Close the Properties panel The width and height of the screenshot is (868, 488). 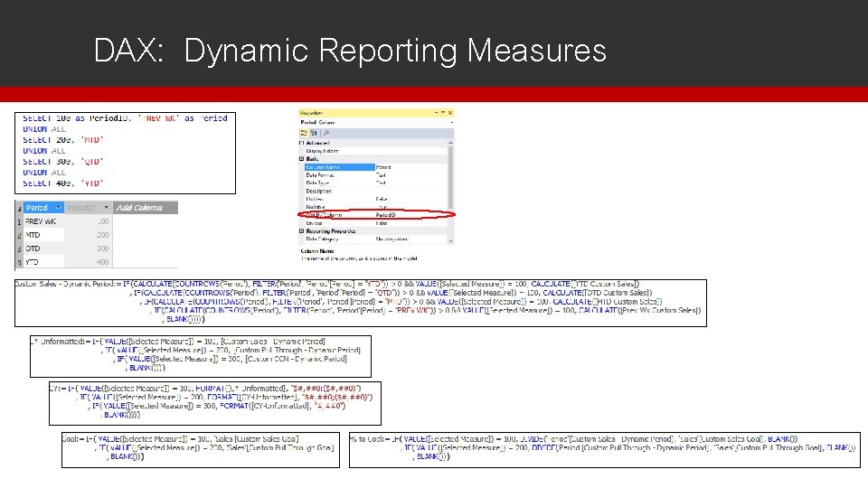click(450, 113)
